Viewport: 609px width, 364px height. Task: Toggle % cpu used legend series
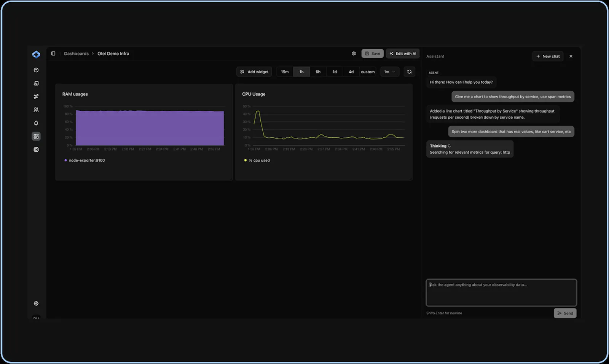pos(257,160)
